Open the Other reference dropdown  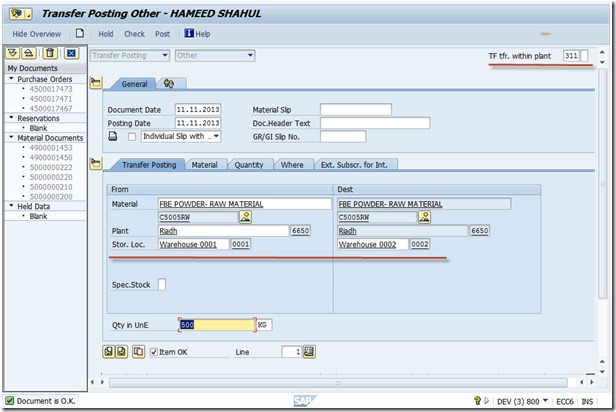(x=250, y=55)
